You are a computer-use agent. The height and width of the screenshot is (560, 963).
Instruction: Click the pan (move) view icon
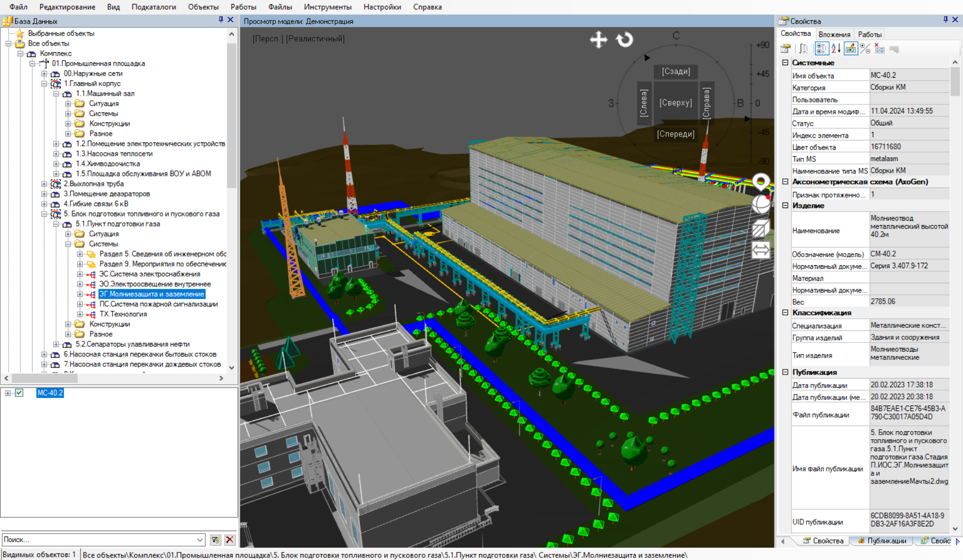point(598,40)
